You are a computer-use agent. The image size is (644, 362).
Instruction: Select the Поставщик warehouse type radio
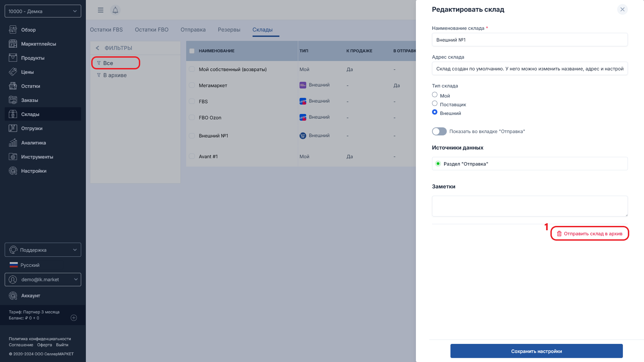pyautogui.click(x=435, y=104)
